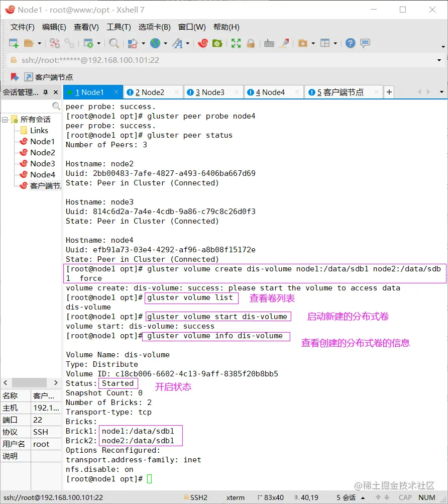Open the 帮助(H) menu

click(x=226, y=27)
